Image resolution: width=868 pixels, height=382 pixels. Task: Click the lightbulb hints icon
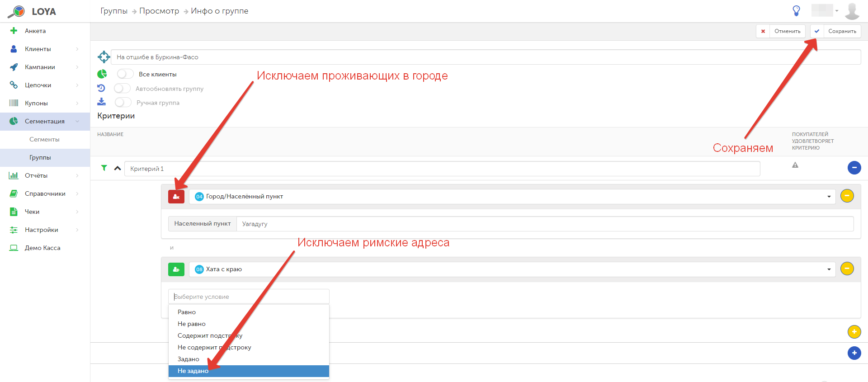coord(796,11)
